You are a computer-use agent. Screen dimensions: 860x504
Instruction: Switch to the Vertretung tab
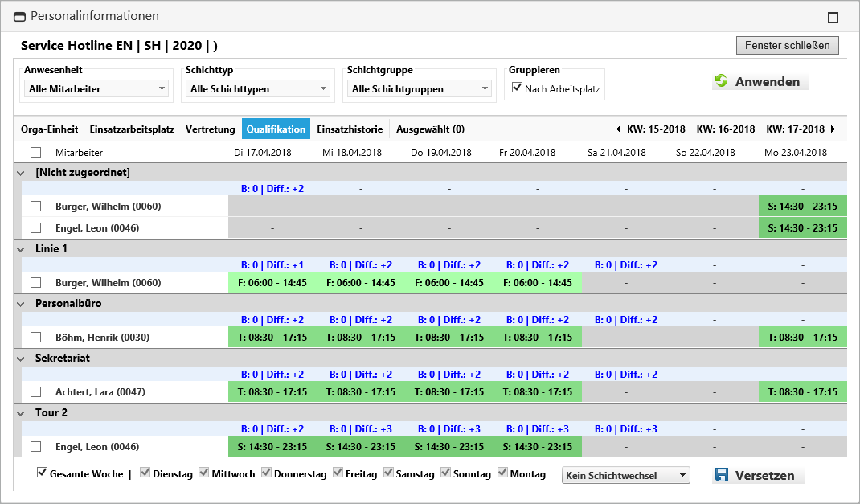tap(210, 129)
